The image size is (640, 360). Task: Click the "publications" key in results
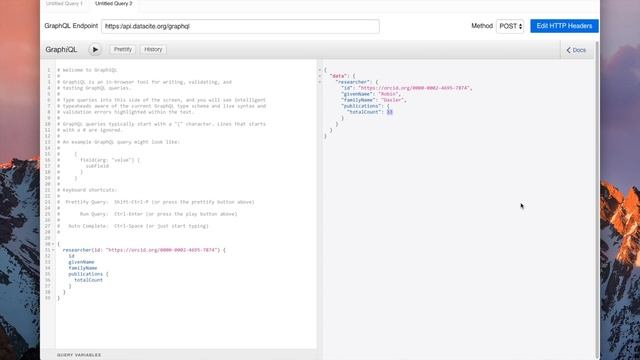click(x=362, y=106)
